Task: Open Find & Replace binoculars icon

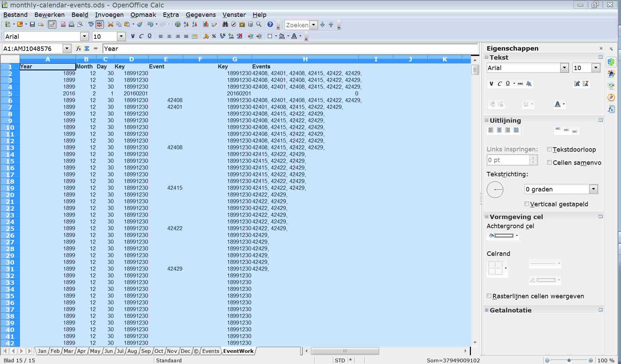Action: tap(225, 25)
